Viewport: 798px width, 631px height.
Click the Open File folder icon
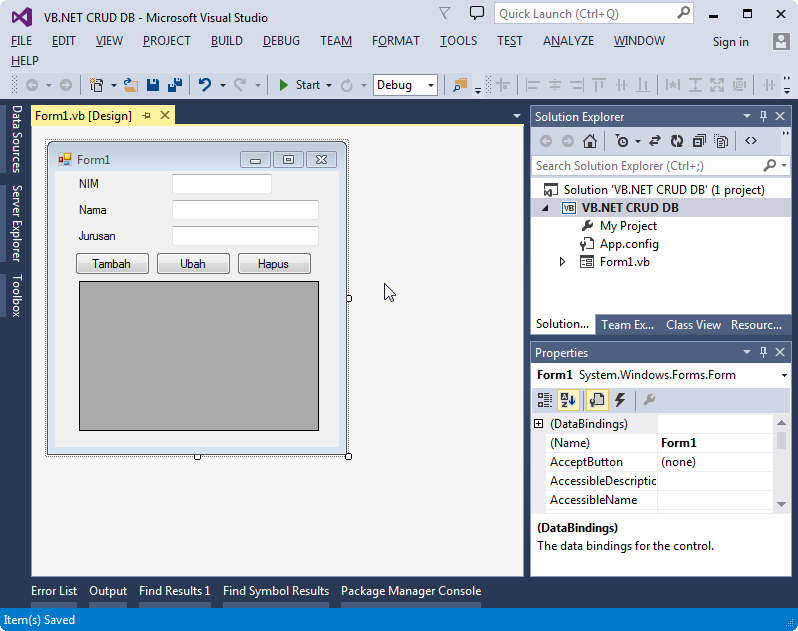[131, 85]
